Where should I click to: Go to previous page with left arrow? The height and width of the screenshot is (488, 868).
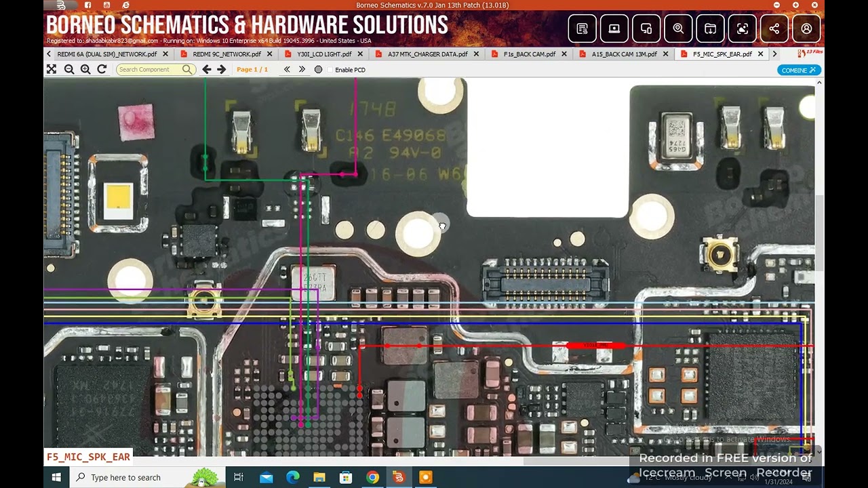[207, 69]
